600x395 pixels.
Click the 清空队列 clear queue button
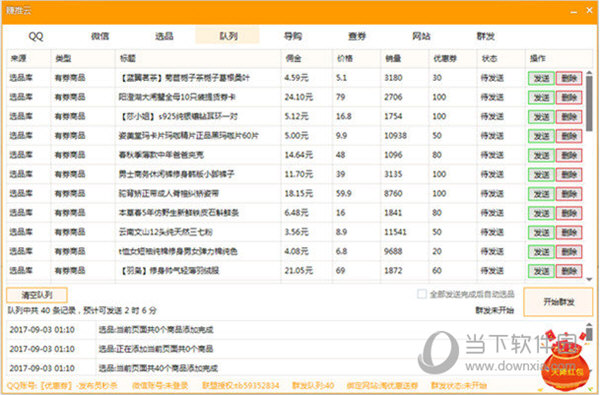point(37,295)
